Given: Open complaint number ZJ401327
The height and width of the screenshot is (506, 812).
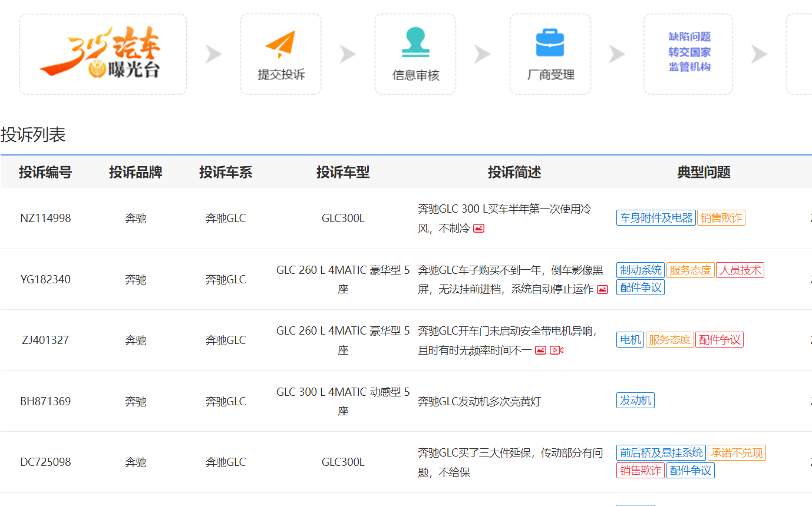Looking at the screenshot, I should point(45,340).
